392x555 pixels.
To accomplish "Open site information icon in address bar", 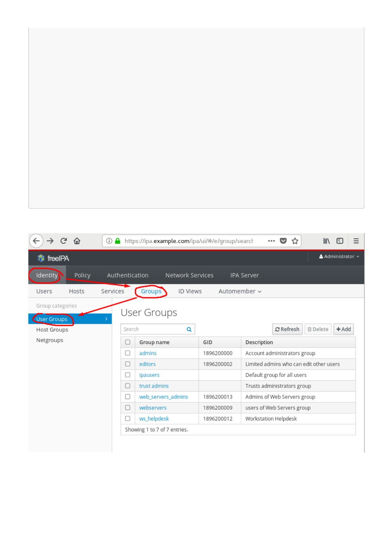I will click(x=109, y=241).
